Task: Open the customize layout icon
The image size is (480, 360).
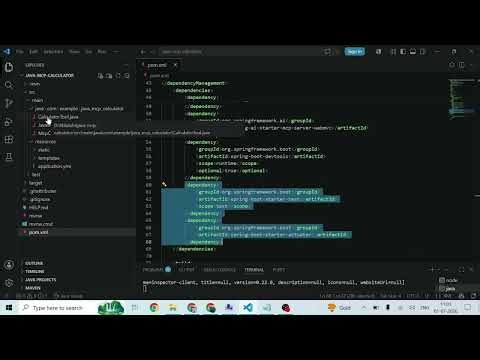Action: [x=393, y=52]
